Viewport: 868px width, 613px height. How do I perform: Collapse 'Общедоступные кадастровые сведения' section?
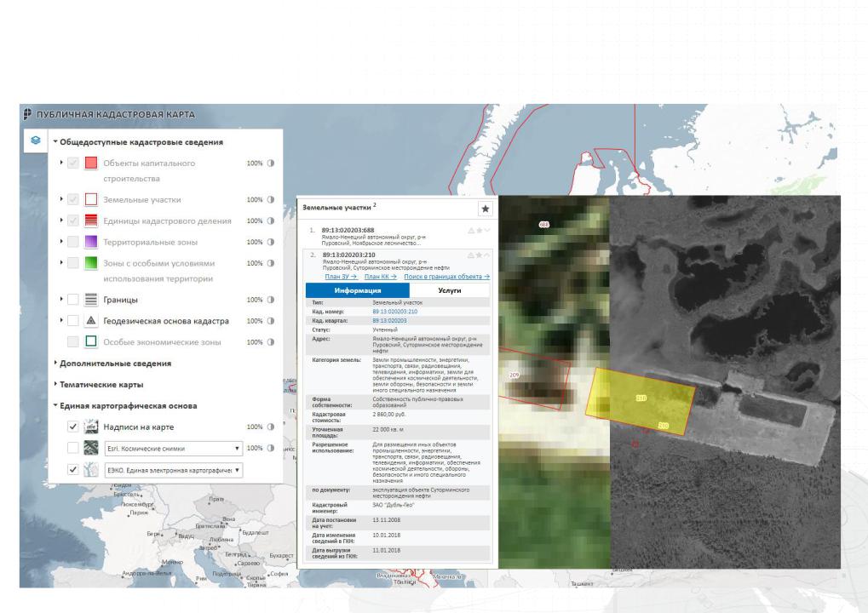[55, 141]
